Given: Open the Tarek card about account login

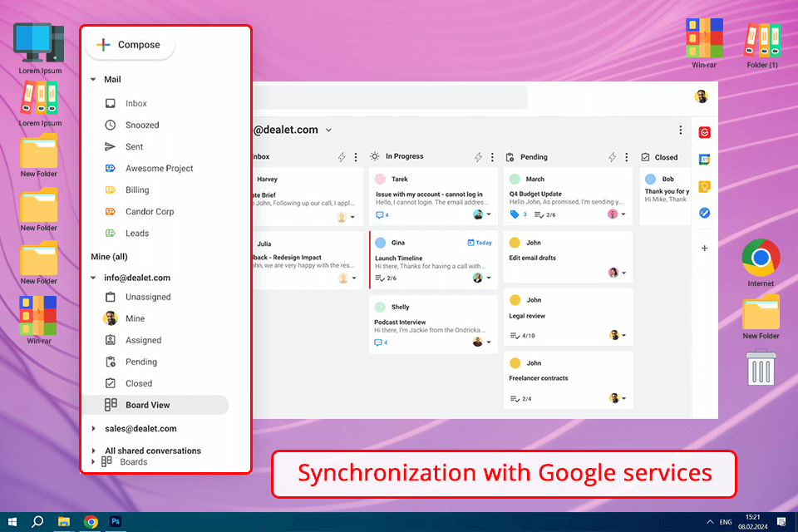Looking at the screenshot, I should pos(433,196).
